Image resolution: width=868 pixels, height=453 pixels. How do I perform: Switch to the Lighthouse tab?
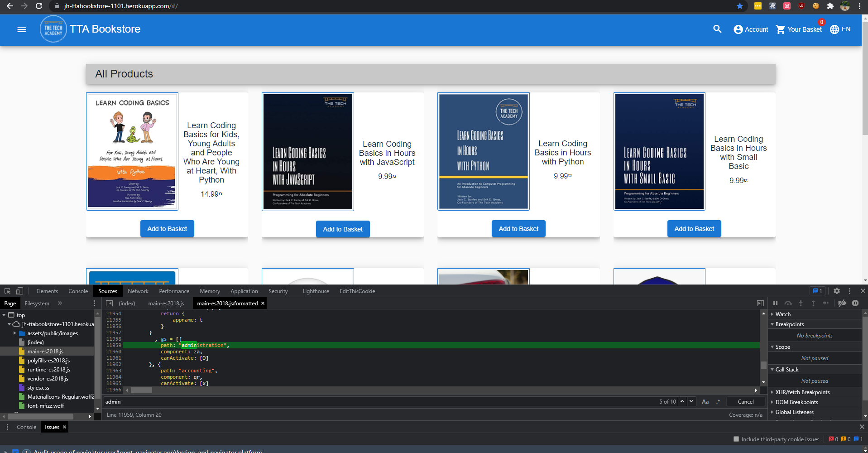(316, 291)
